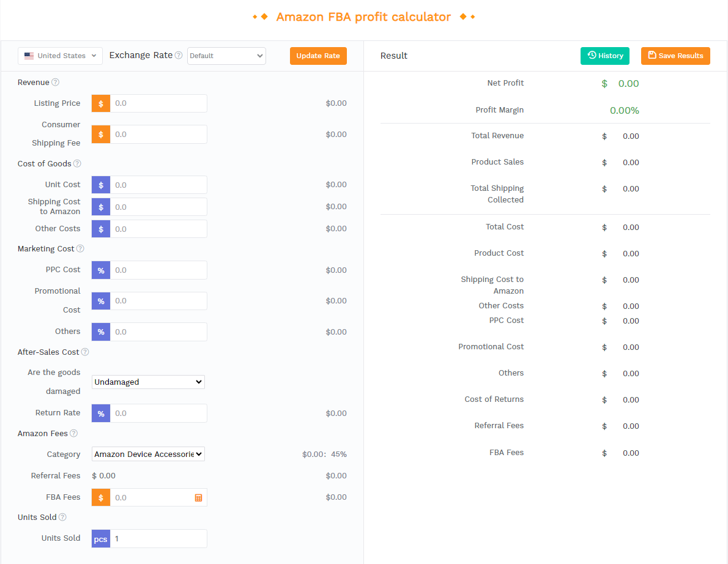728x564 pixels.
Task: Focus the Other Costs input field
Action: (158, 229)
